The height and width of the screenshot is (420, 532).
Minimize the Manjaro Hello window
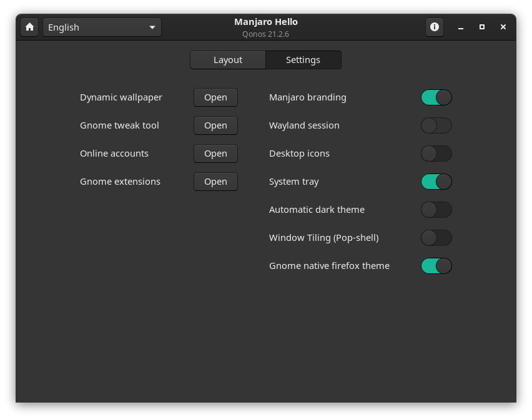(460, 27)
